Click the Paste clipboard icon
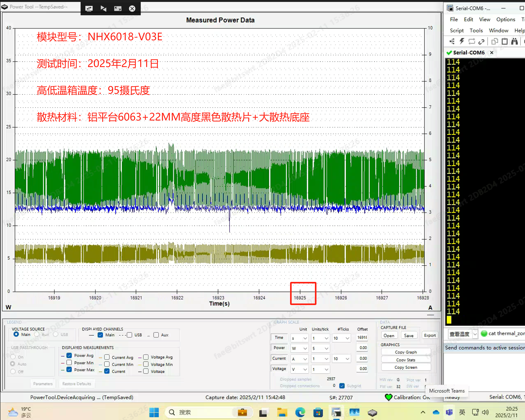 505,41
